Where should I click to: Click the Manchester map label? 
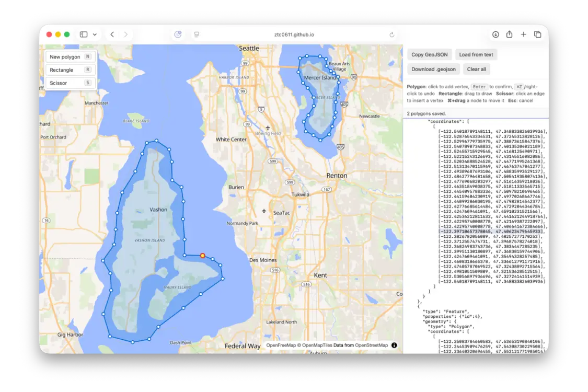click(96, 103)
